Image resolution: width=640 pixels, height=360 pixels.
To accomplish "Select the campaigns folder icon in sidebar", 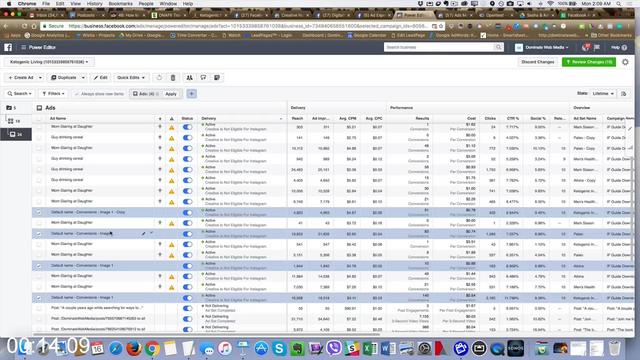I will point(9,108).
